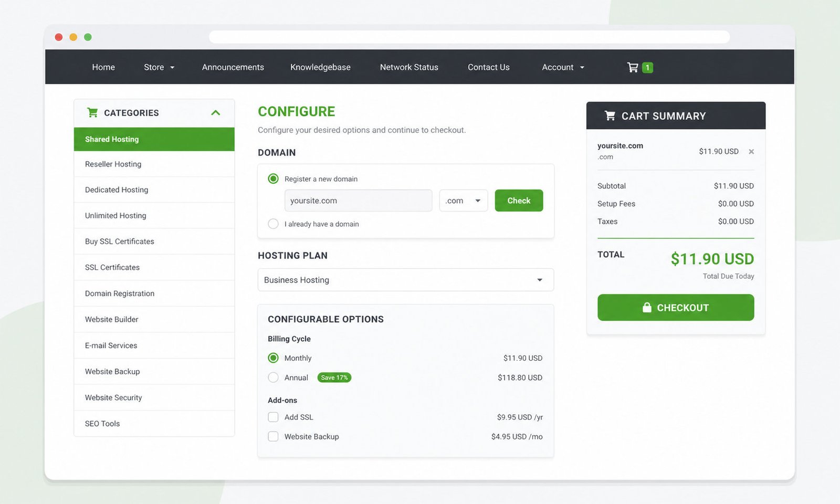Select I already have a domain
Screen dimensions: 840x504
[273, 224]
